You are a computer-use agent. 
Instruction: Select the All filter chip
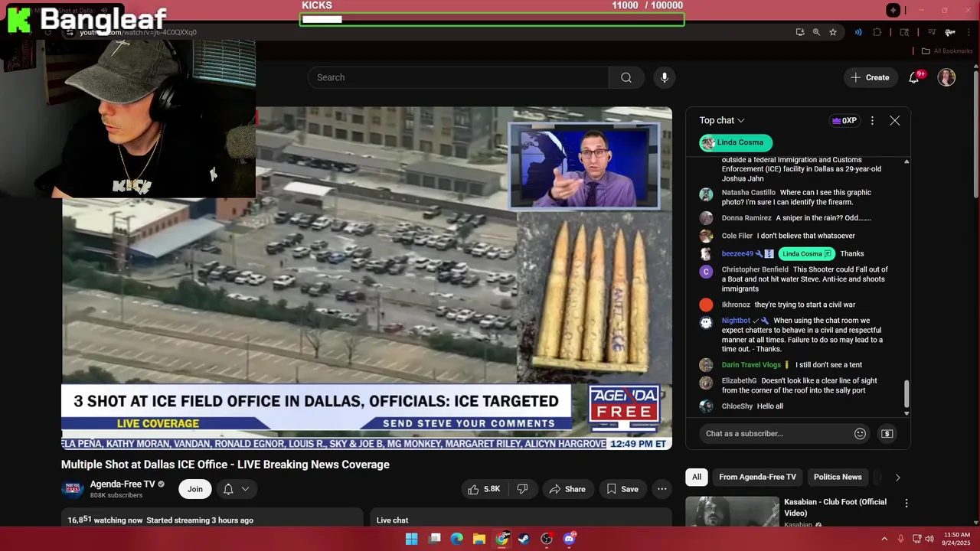point(697,478)
